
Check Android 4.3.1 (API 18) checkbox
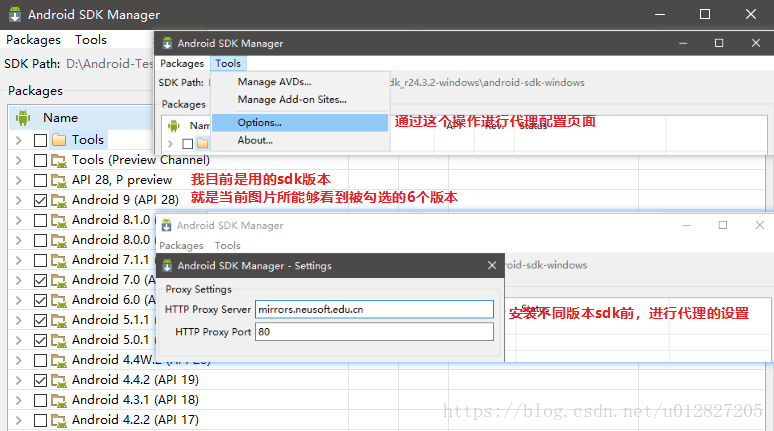coord(40,400)
